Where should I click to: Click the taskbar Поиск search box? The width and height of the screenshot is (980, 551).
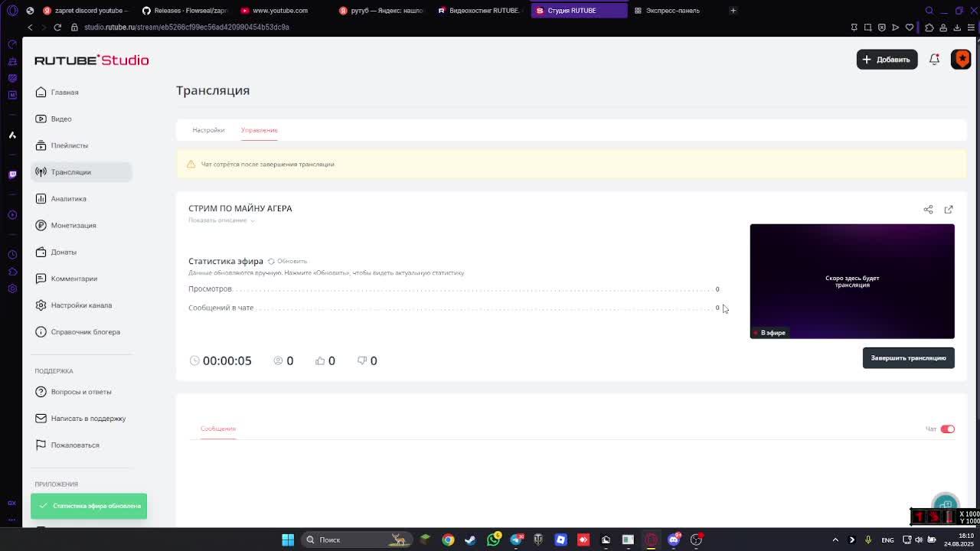(x=358, y=540)
